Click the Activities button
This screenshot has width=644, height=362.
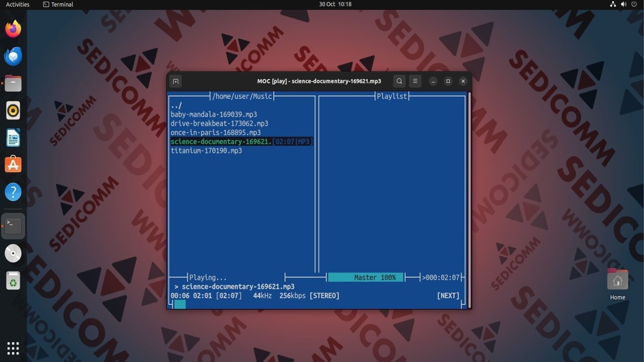click(x=18, y=4)
